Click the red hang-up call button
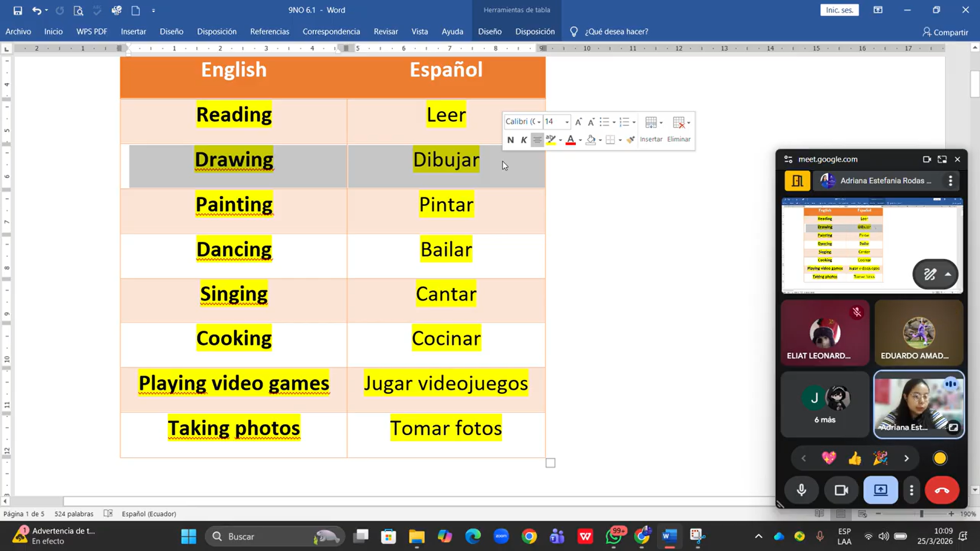The height and width of the screenshot is (551, 980). click(941, 490)
